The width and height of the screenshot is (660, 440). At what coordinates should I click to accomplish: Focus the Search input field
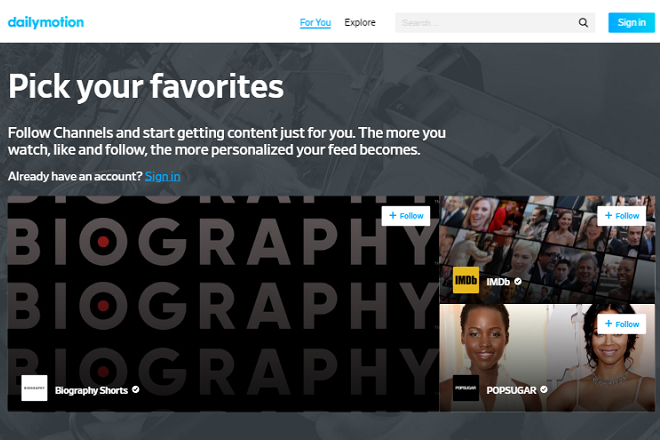[487, 23]
